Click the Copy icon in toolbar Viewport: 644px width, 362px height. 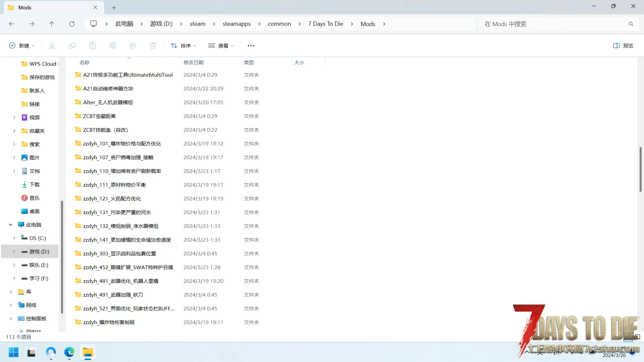point(72,46)
